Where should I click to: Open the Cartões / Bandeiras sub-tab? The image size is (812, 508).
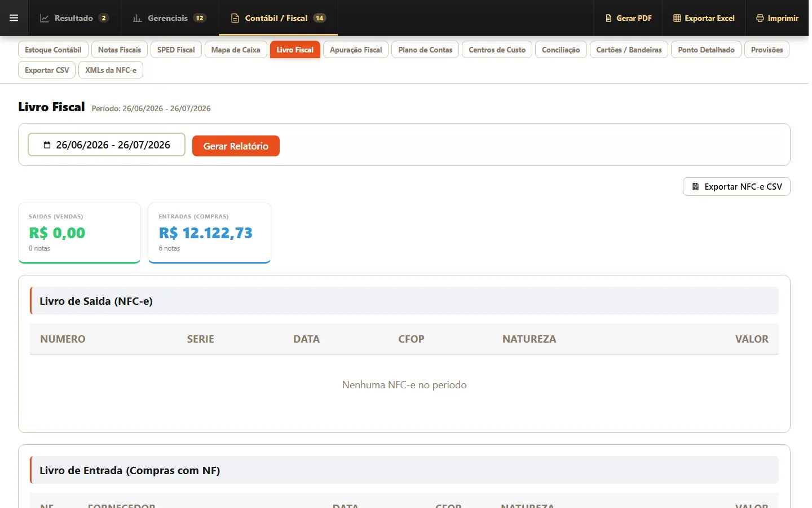pyautogui.click(x=629, y=50)
